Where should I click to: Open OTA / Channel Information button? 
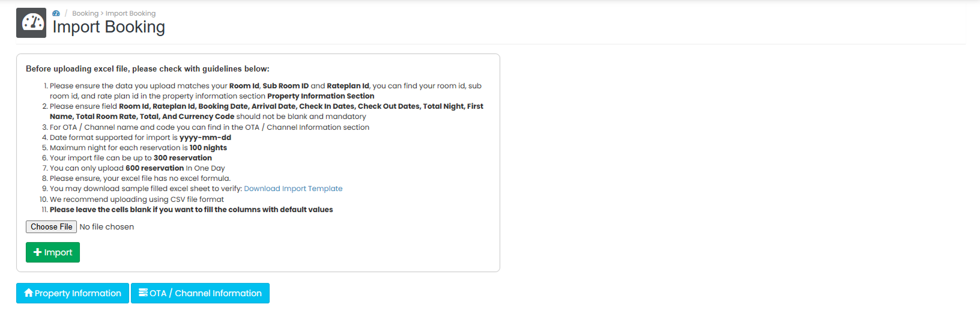(x=200, y=293)
